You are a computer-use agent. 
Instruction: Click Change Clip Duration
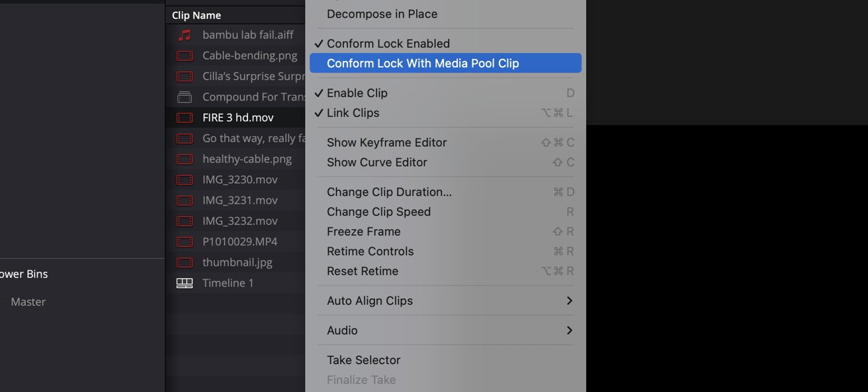point(389,191)
